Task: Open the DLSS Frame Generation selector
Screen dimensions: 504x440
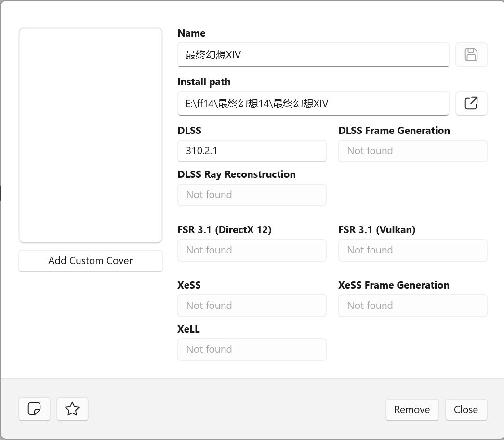Action: click(x=412, y=151)
